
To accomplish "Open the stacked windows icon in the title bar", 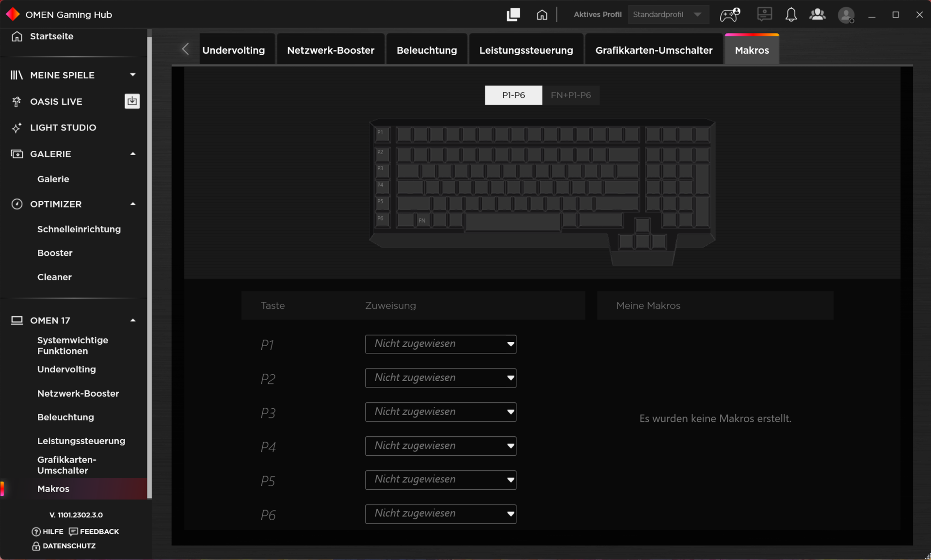I will [x=513, y=15].
